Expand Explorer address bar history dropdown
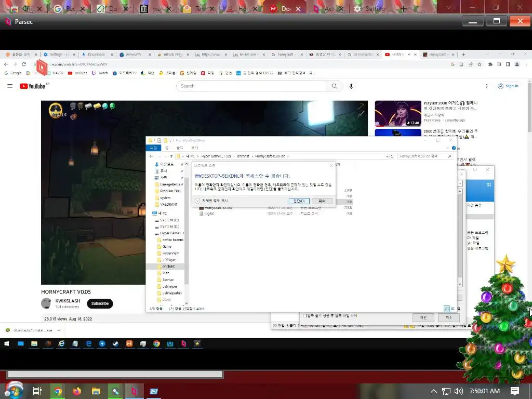 pyautogui.click(x=387, y=156)
